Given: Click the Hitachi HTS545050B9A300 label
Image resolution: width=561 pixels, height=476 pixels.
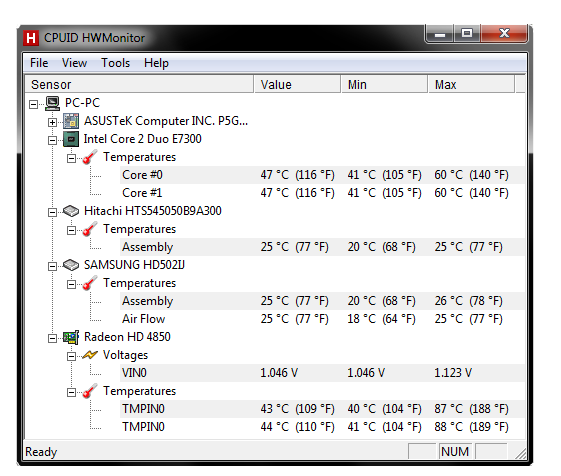Looking at the screenshot, I should pyautogui.click(x=153, y=211).
